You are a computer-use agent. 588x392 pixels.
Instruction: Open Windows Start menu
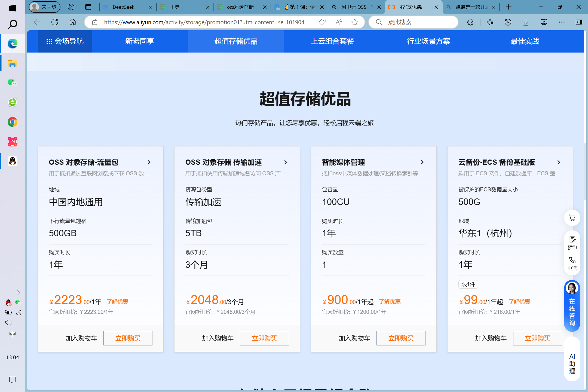click(x=13, y=8)
